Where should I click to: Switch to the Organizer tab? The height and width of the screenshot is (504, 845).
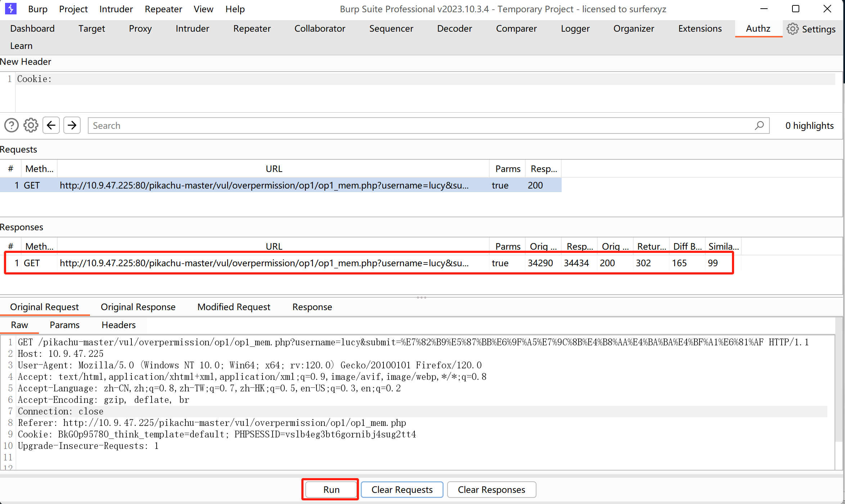634,28
